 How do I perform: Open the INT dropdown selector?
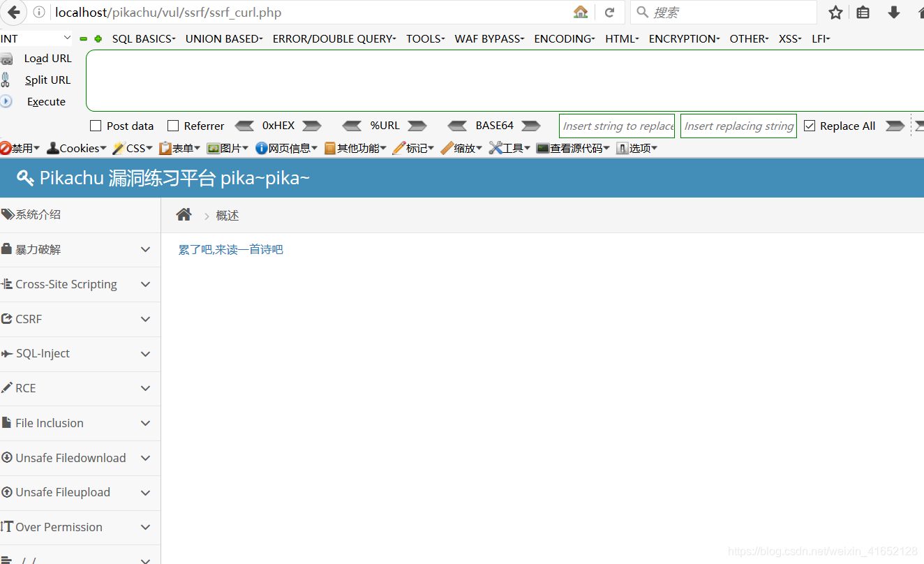[36, 38]
